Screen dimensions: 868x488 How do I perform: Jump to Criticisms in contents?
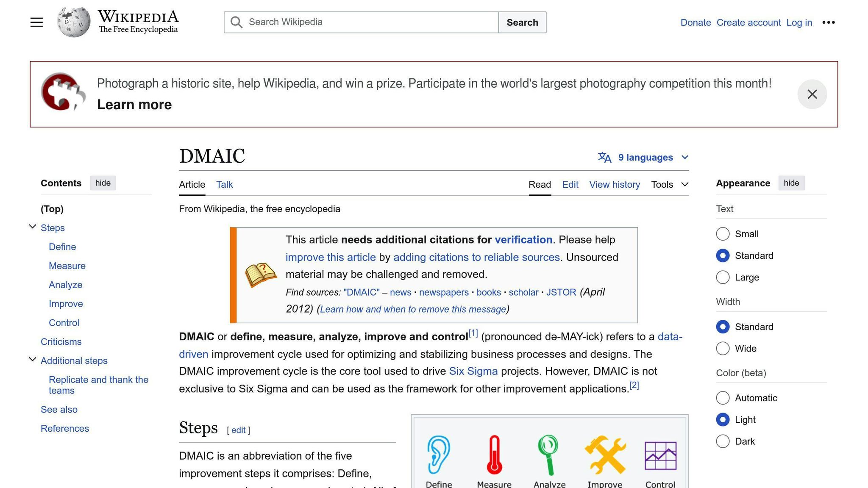61,342
